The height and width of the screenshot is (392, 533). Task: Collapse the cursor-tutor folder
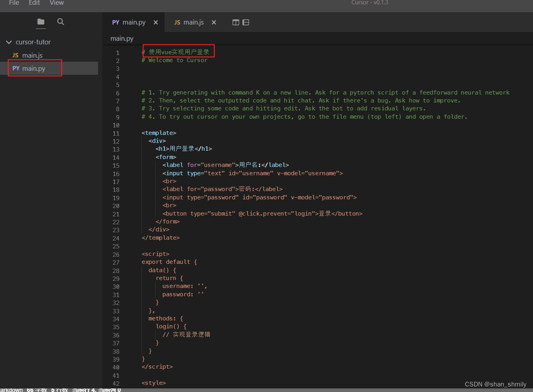[9, 42]
